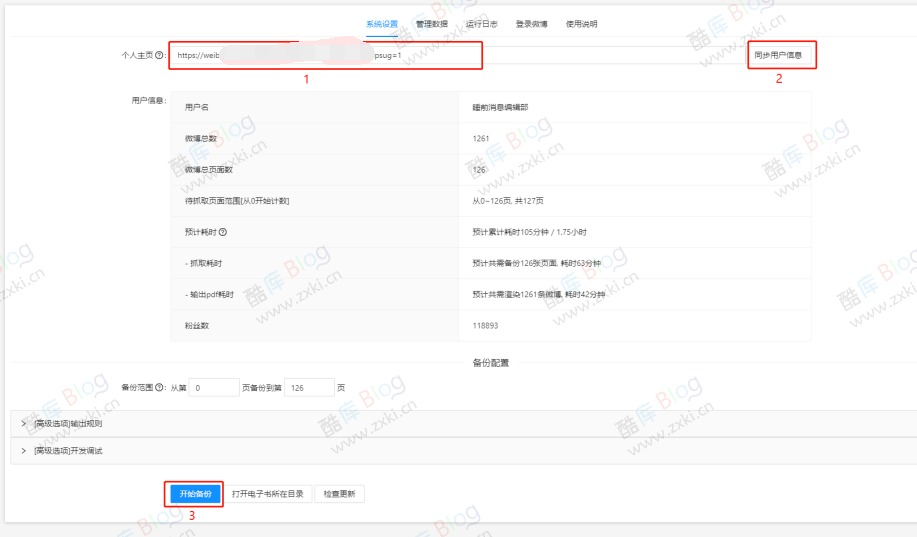Click the 检查更新 button
The width and height of the screenshot is (917, 537).
point(339,494)
